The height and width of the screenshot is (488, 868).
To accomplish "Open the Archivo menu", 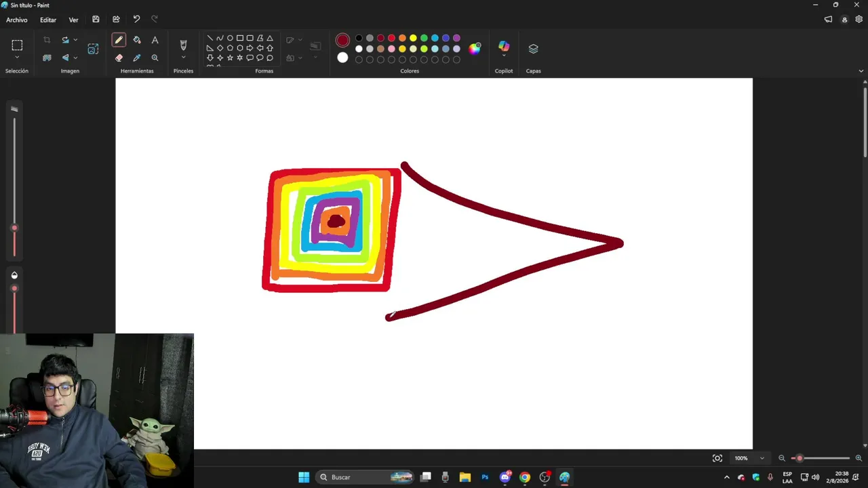I will (17, 20).
